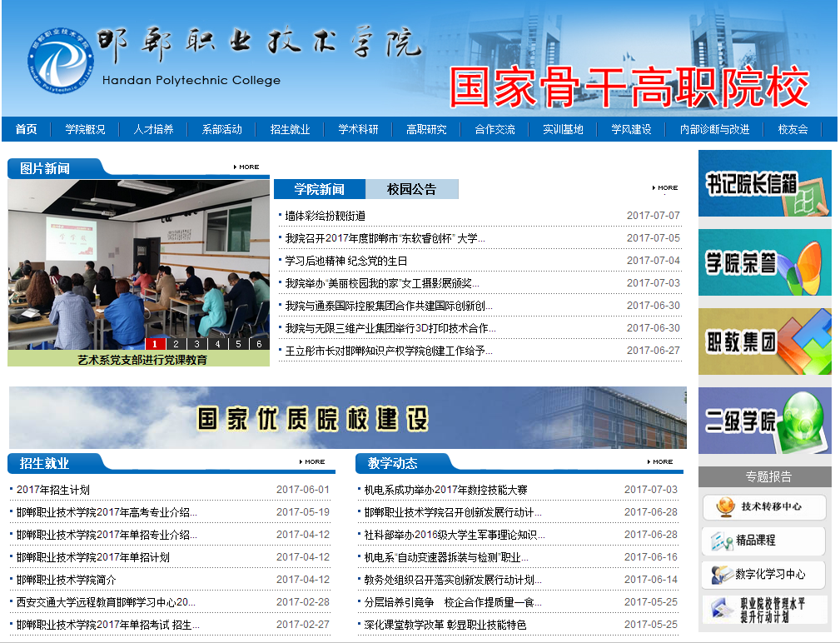Open 职业院校管理水平提升行动计划 button
The image size is (840, 643).
(x=763, y=611)
